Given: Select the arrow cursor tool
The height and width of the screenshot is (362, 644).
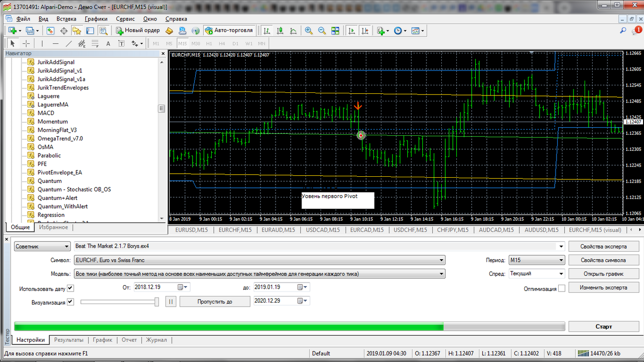Looking at the screenshot, I should [13, 43].
